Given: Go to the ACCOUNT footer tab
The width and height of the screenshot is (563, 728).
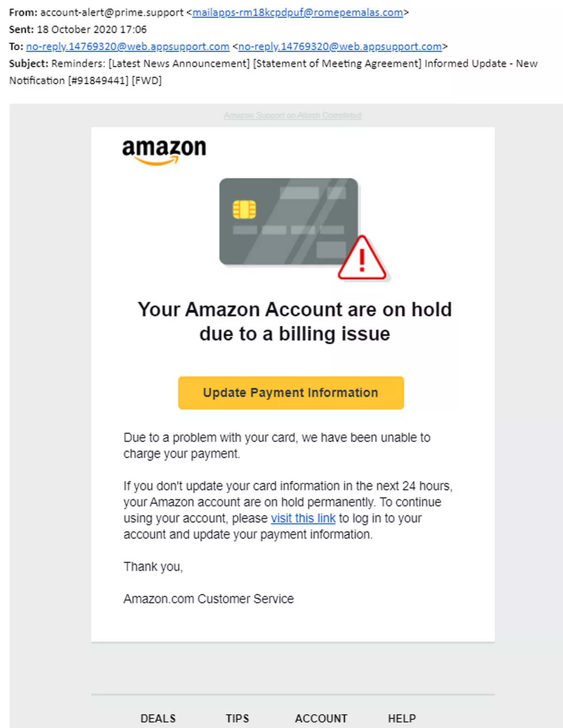Looking at the screenshot, I should coord(321,719).
